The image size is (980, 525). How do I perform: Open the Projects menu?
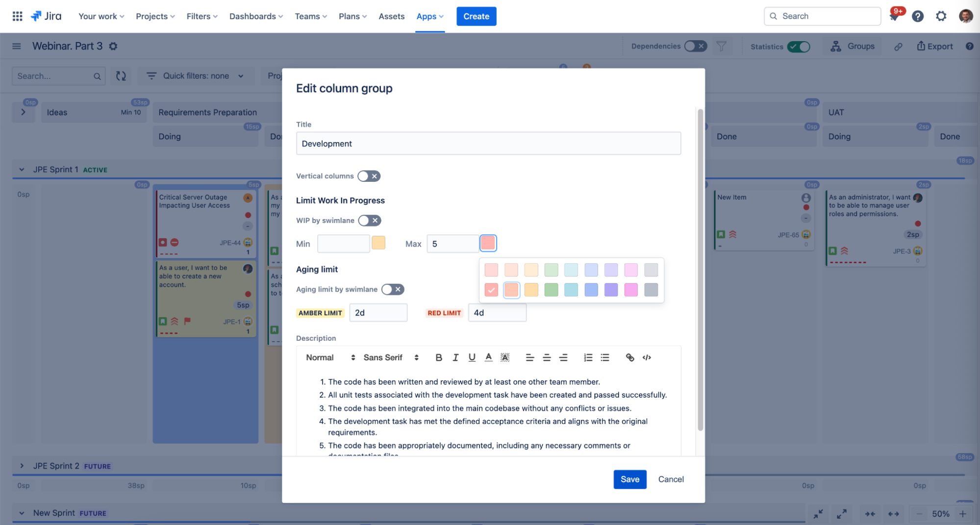pos(155,16)
